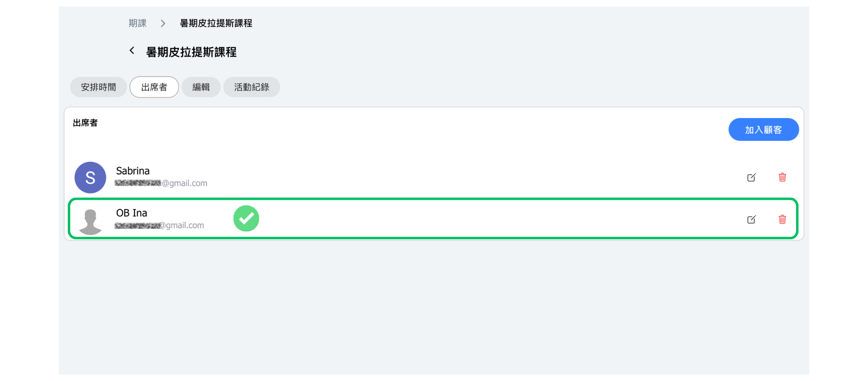868x381 pixels.
Task: Click the name Sabrina in attendee list
Action: [133, 171]
